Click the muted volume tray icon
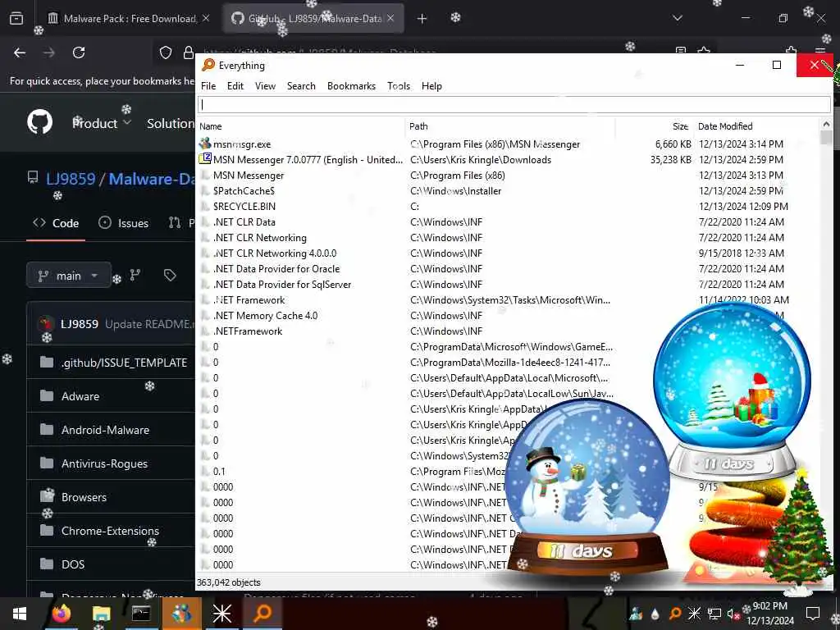This screenshot has width=840, height=630. pos(733,614)
